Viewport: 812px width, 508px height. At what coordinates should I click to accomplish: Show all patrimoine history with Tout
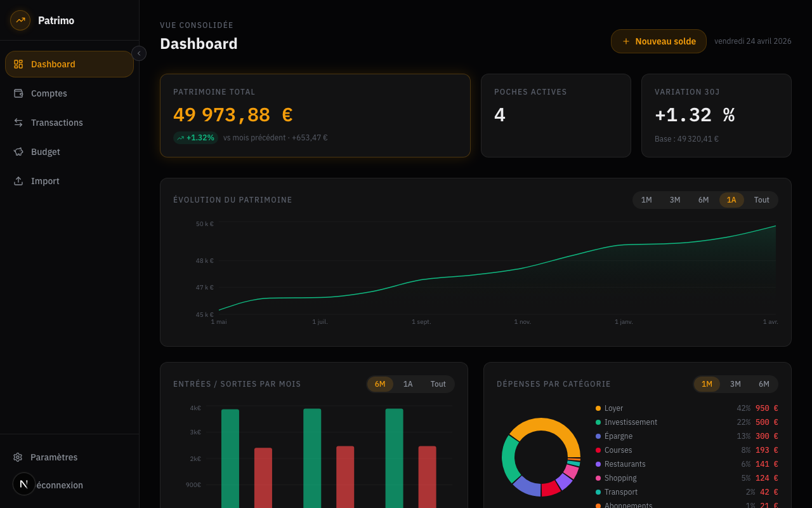tap(761, 200)
